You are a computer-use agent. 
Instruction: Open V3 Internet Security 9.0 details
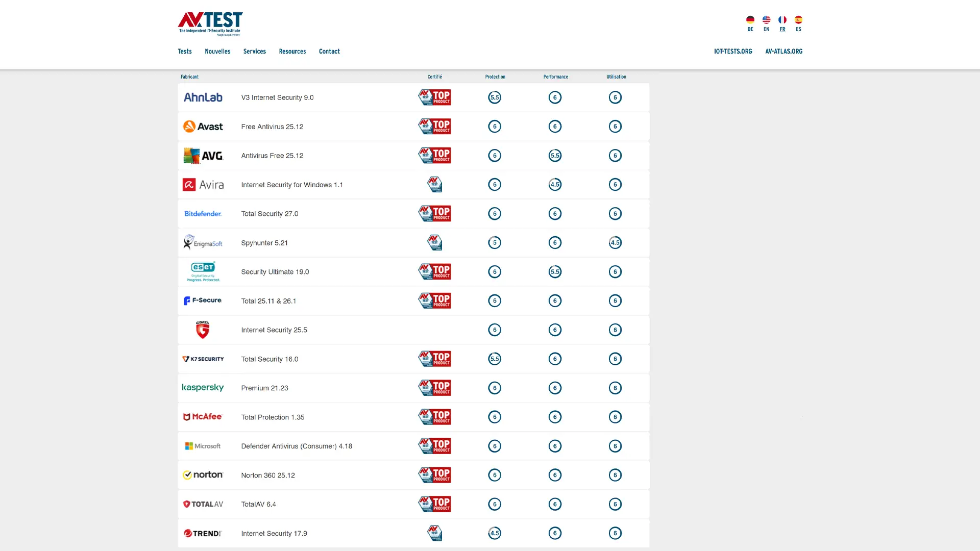pyautogui.click(x=277, y=97)
